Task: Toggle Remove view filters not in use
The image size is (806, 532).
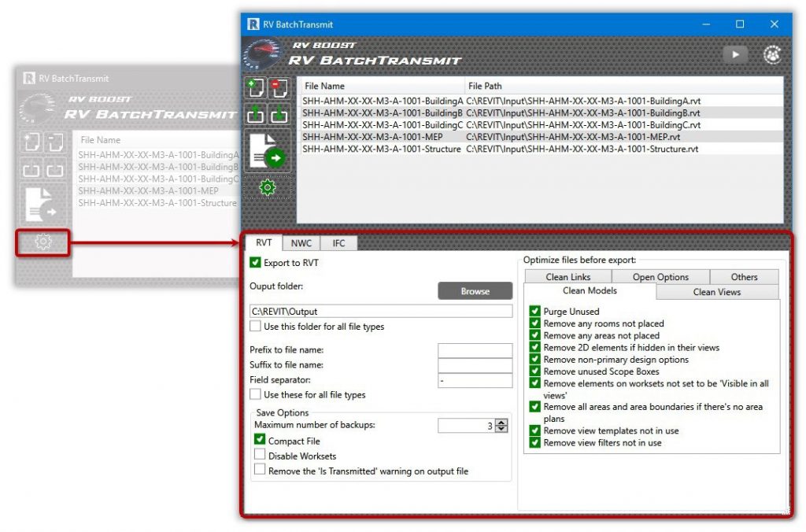Action: tap(534, 442)
